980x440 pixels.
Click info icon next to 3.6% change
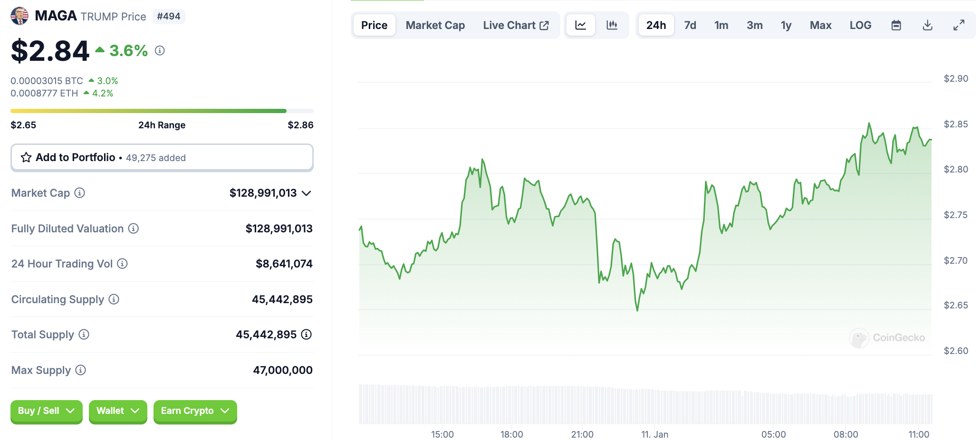pyautogui.click(x=160, y=50)
